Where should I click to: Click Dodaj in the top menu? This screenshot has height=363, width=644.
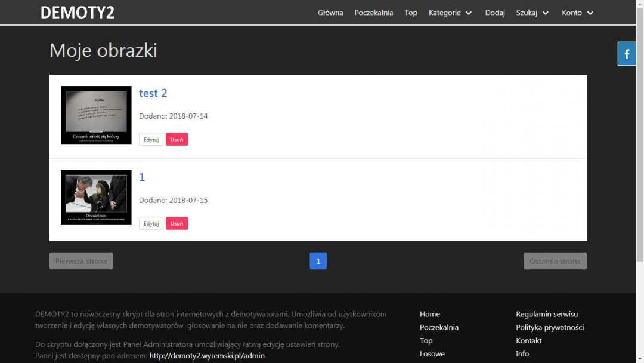(x=495, y=13)
